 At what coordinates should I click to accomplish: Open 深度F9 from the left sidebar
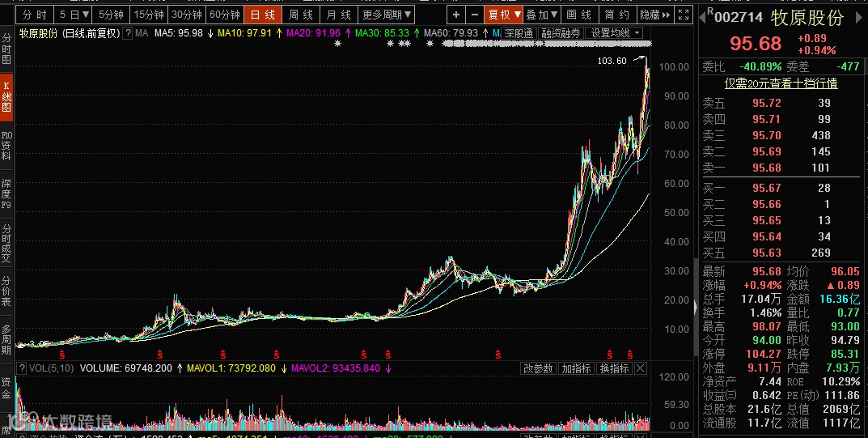point(6,193)
